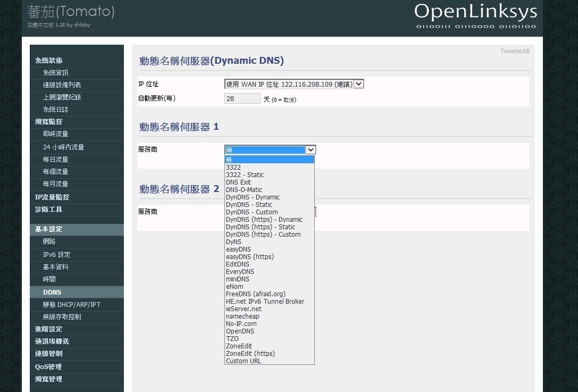Choose 3322 from the provider list
Image resolution: width=578 pixels, height=392 pixels.
(270, 168)
